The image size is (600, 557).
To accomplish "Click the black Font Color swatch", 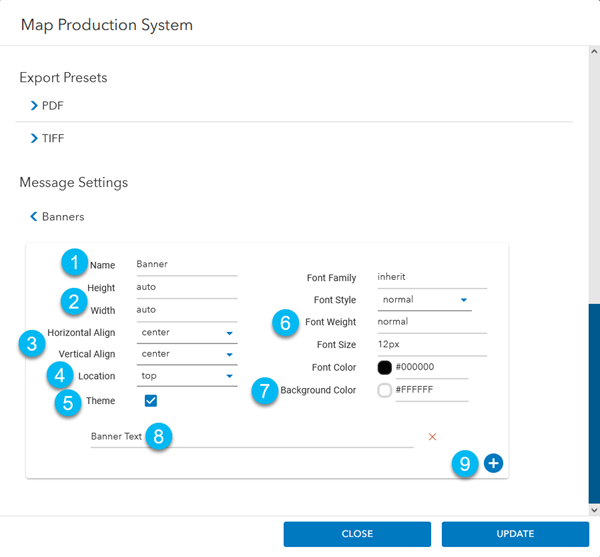I will (x=385, y=367).
